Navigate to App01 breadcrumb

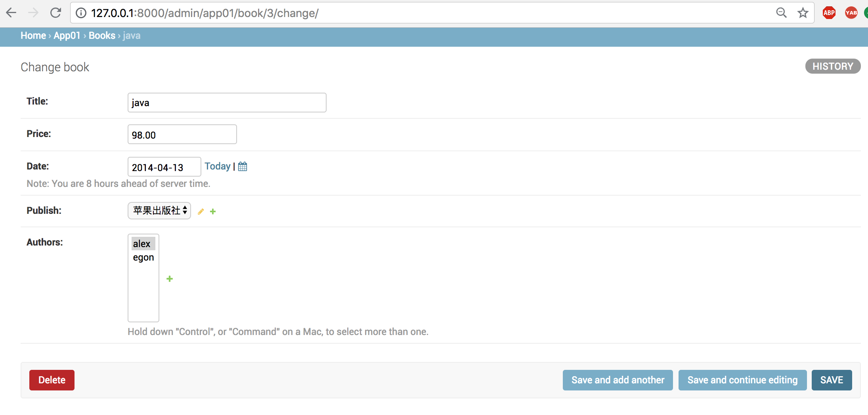pos(67,36)
